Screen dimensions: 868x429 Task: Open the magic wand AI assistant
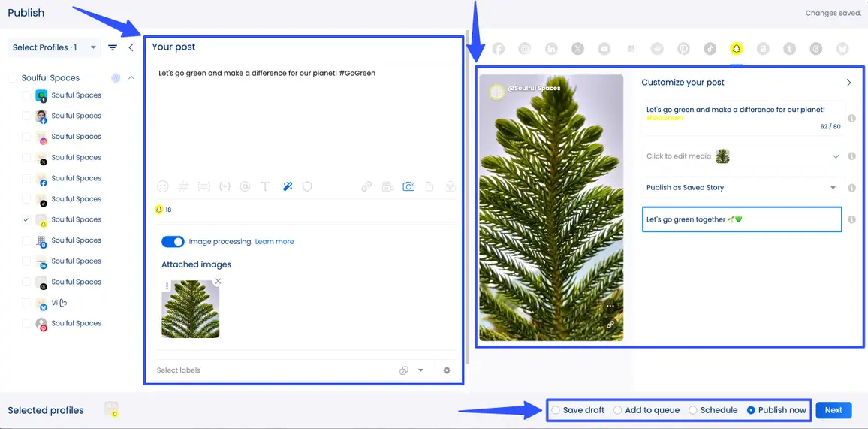[x=287, y=187]
